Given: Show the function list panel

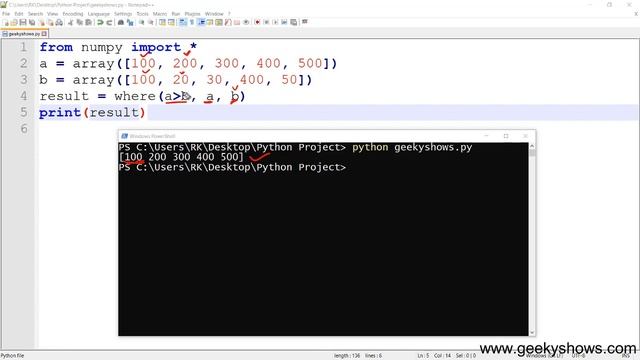Looking at the screenshot, I should [228, 22].
